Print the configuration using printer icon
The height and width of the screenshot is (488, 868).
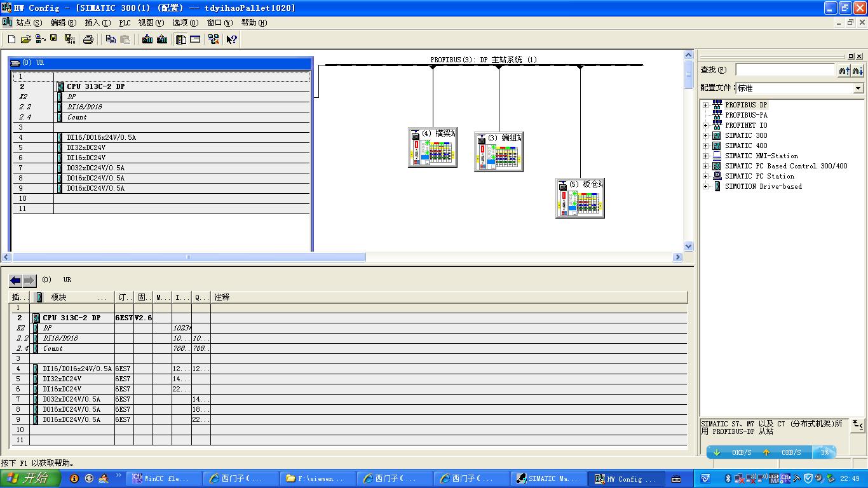coord(88,39)
